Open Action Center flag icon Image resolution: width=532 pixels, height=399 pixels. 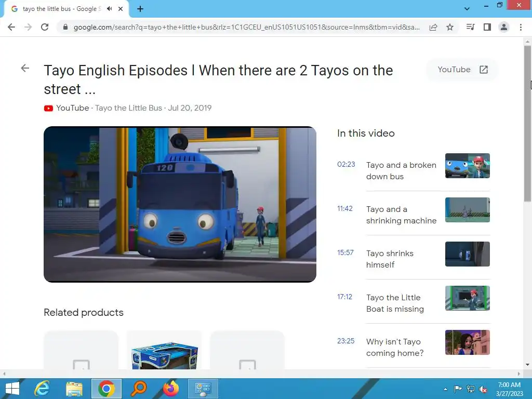click(x=458, y=389)
